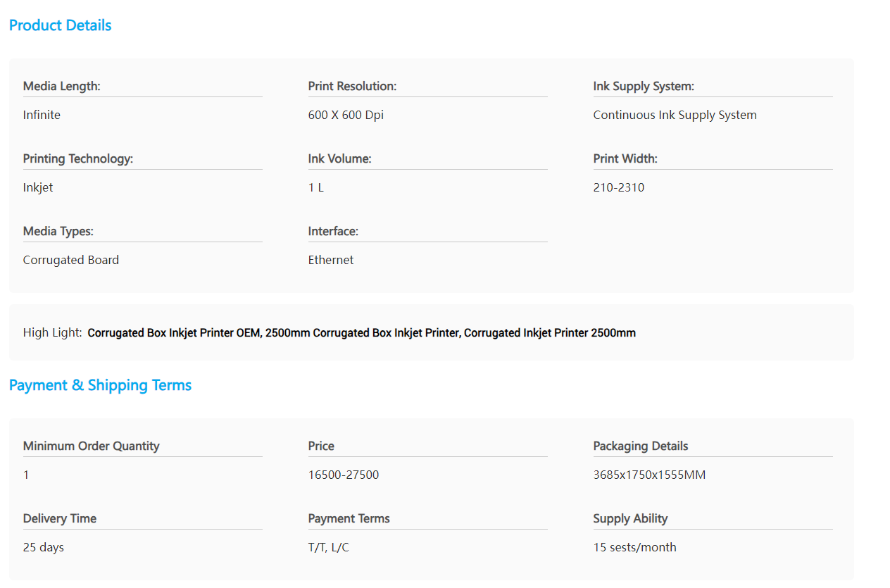Click the 15 sests/month supply ability value
The image size is (890, 588).
point(634,547)
